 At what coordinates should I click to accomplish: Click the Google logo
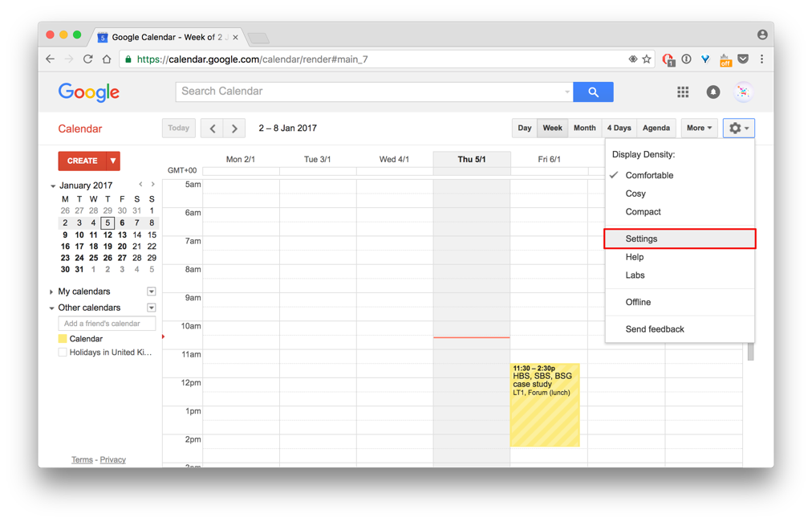tap(88, 92)
